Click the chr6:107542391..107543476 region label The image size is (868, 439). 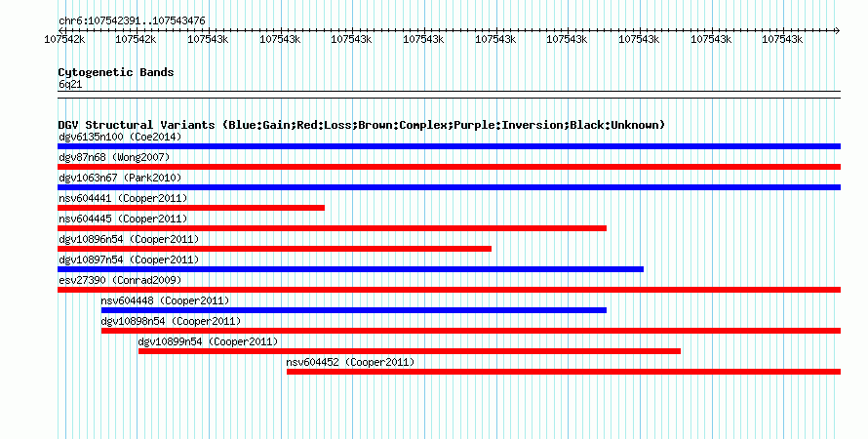pos(132,20)
